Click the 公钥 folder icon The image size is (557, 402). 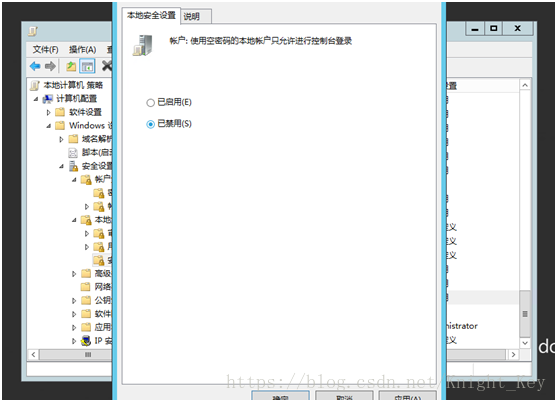(86, 300)
